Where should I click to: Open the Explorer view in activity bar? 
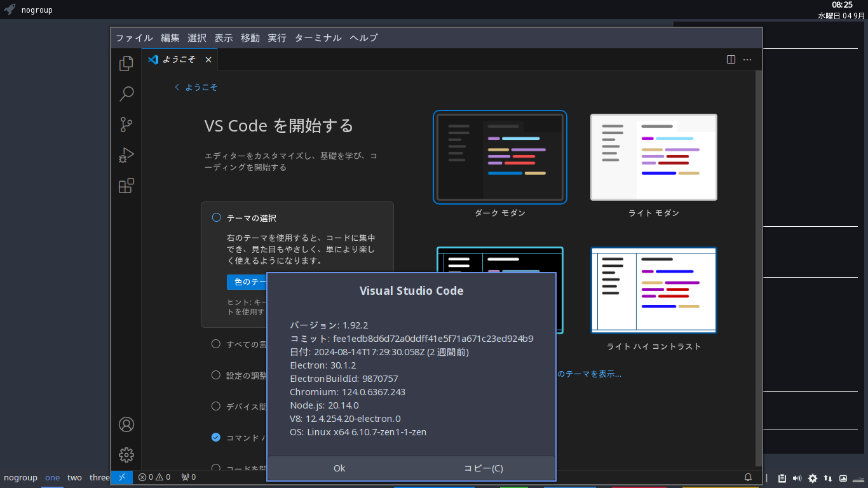coord(126,63)
